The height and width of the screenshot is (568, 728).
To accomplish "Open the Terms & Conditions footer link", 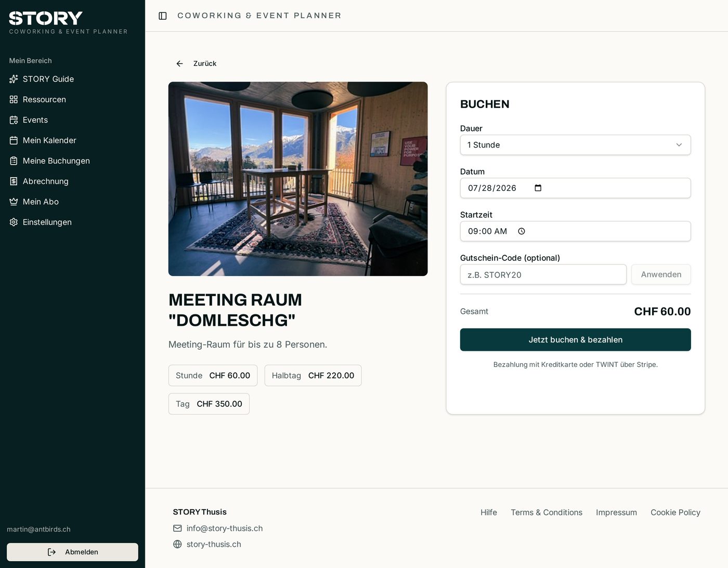I will pos(547,512).
